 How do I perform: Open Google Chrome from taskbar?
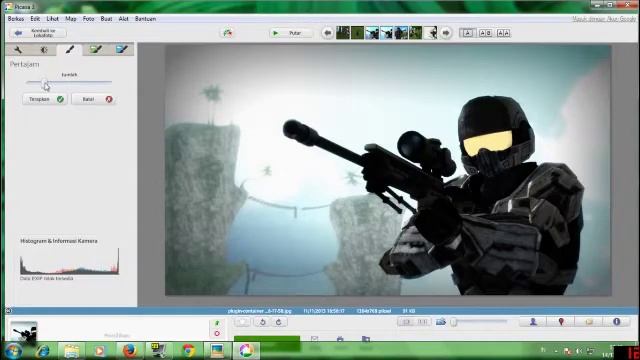(188, 351)
